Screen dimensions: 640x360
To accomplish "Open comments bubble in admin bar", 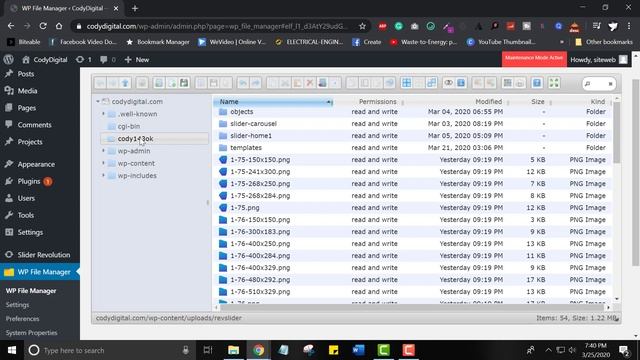I will pyautogui.click(x=107, y=60).
